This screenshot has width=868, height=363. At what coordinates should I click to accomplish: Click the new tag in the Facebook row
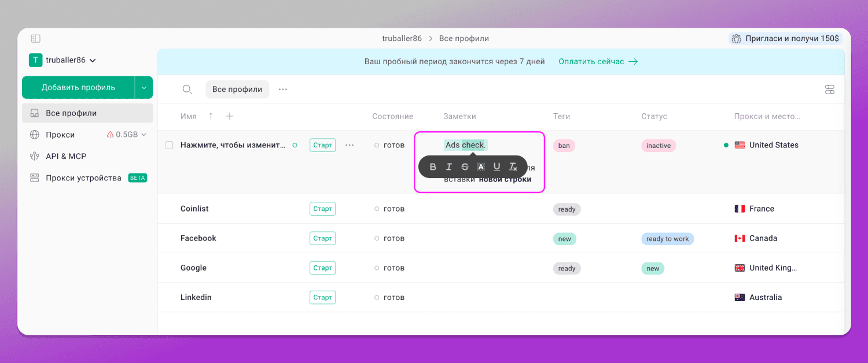(565, 239)
